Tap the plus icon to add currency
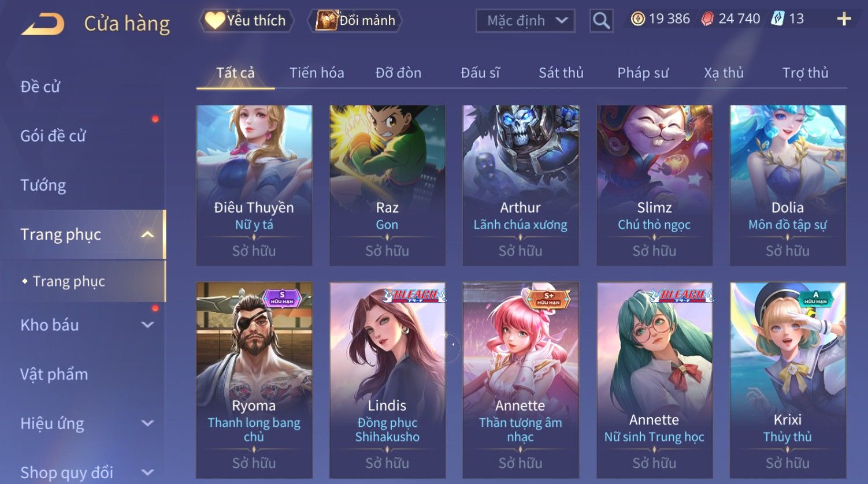868x484 pixels. (x=844, y=19)
